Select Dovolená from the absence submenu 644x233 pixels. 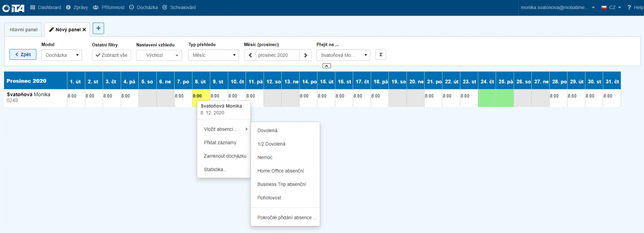tap(268, 131)
